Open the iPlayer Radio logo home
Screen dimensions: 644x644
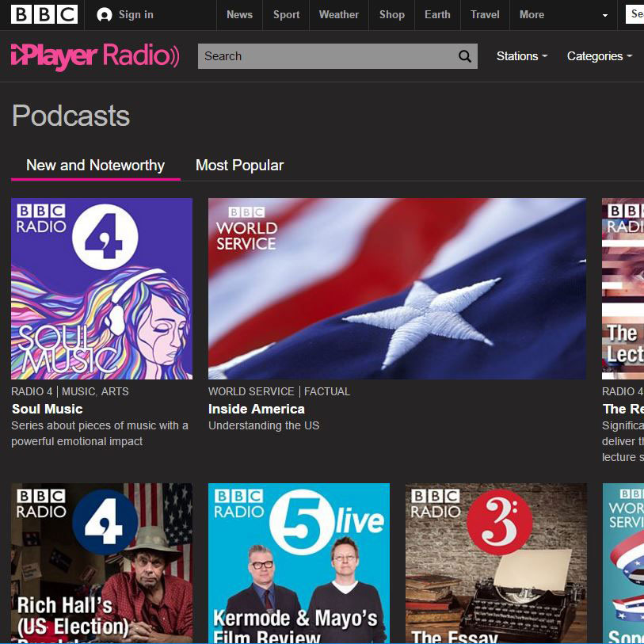tap(95, 56)
